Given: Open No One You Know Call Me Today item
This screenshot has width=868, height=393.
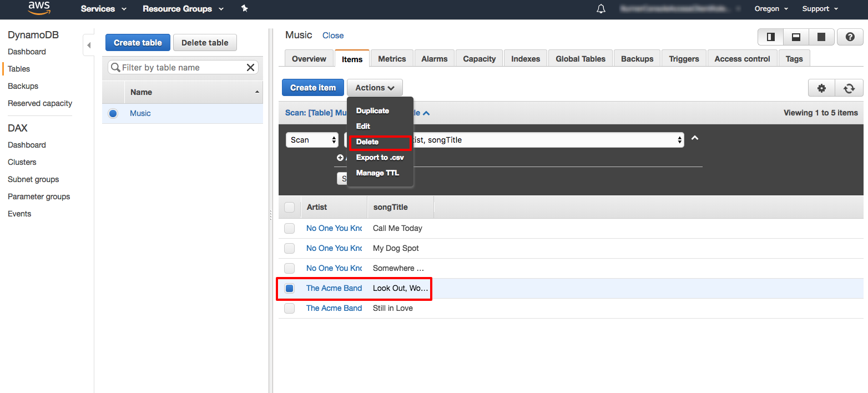Looking at the screenshot, I should pos(334,228).
